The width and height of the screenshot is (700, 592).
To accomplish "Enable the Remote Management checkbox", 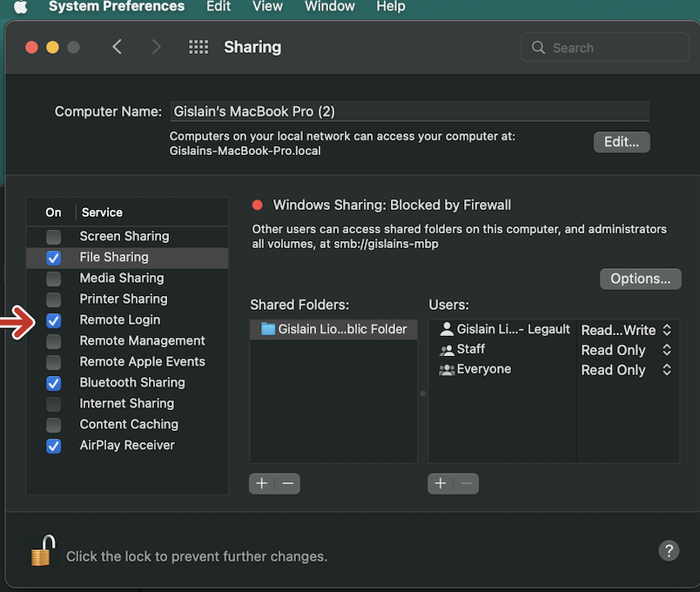I will (x=54, y=341).
